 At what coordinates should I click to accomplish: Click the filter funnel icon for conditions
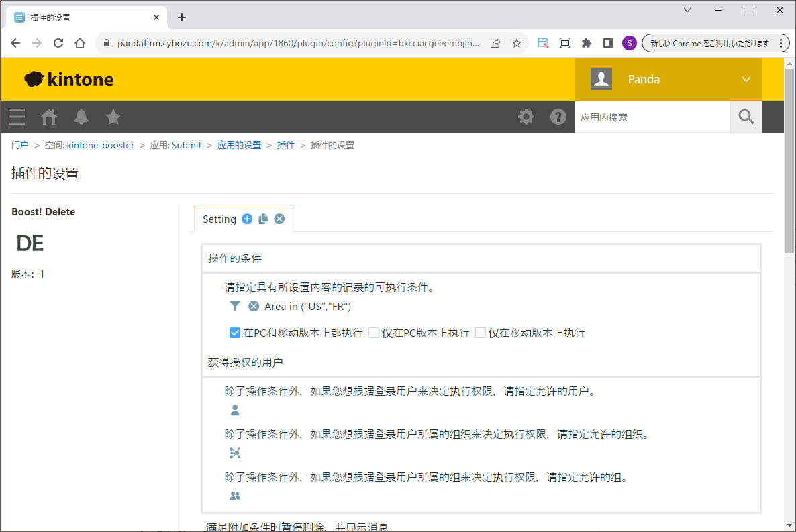pos(235,306)
